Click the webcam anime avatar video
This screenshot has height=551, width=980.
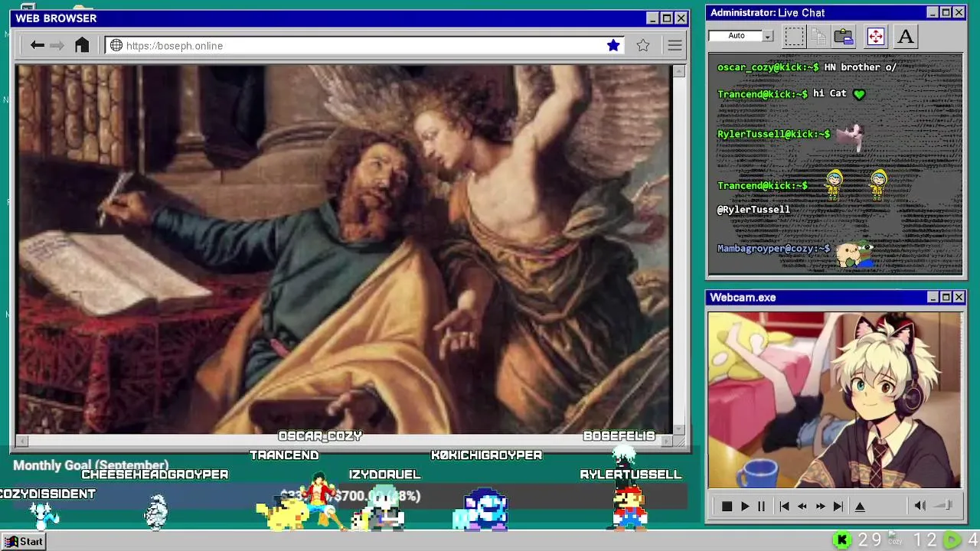point(835,399)
